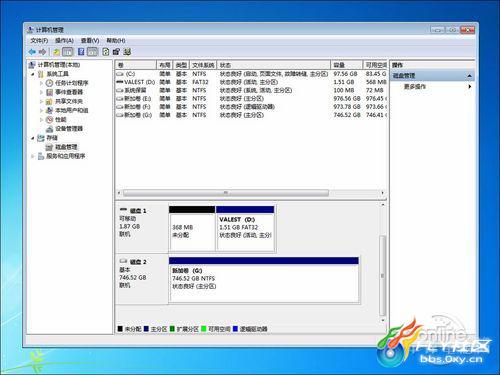Sort by the 文件系统 column header
The width and height of the screenshot is (500, 375).
tap(203, 65)
